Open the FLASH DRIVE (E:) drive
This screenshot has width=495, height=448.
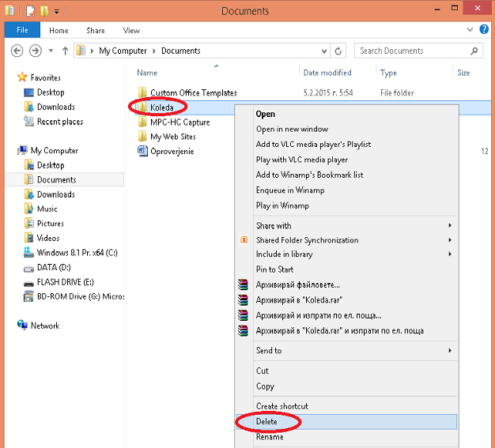(x=66, y=282)
